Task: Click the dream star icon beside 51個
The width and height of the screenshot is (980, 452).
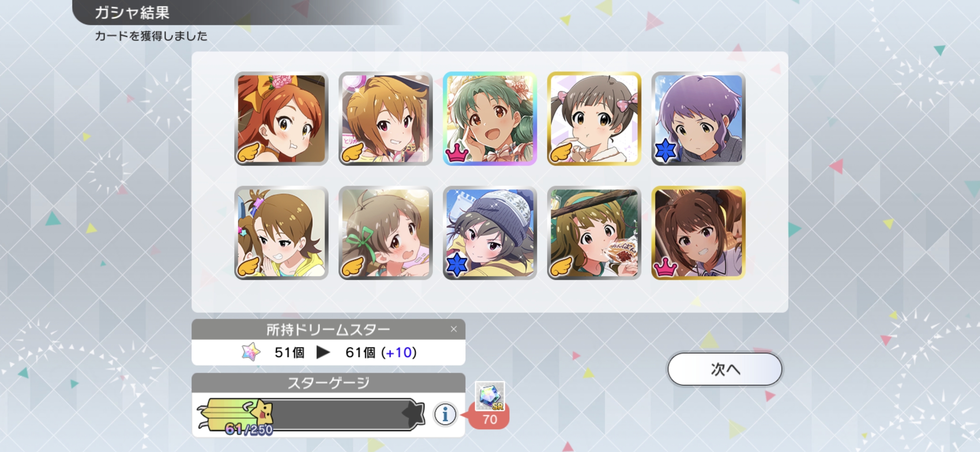Action: pos(251,352)
